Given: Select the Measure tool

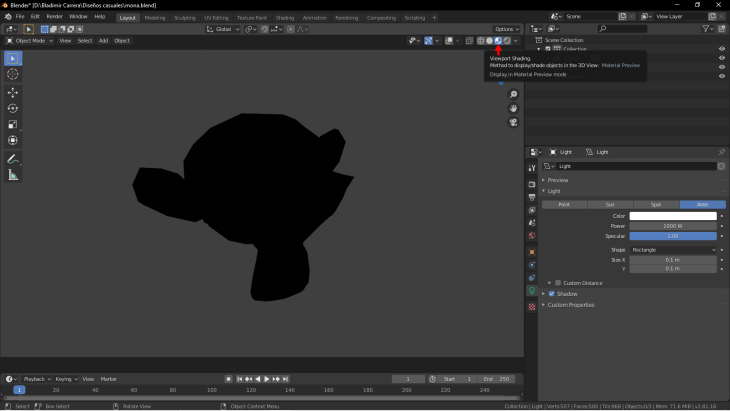Looking at the screenshot, I should point(13,175).
